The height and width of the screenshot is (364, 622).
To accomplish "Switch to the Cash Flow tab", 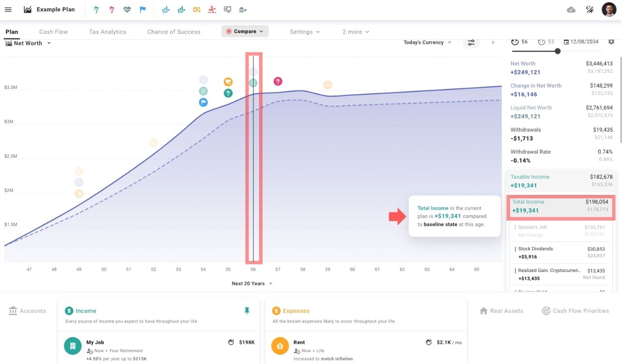I will [53, 32].
